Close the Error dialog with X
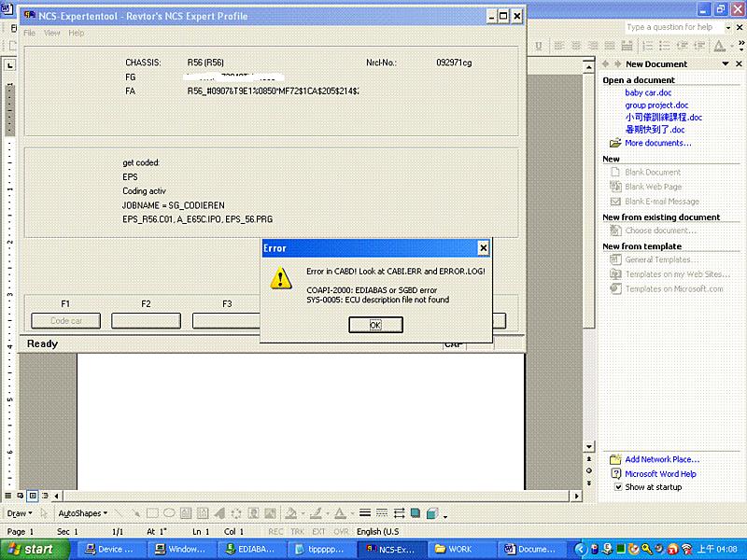 pos(483,248)
